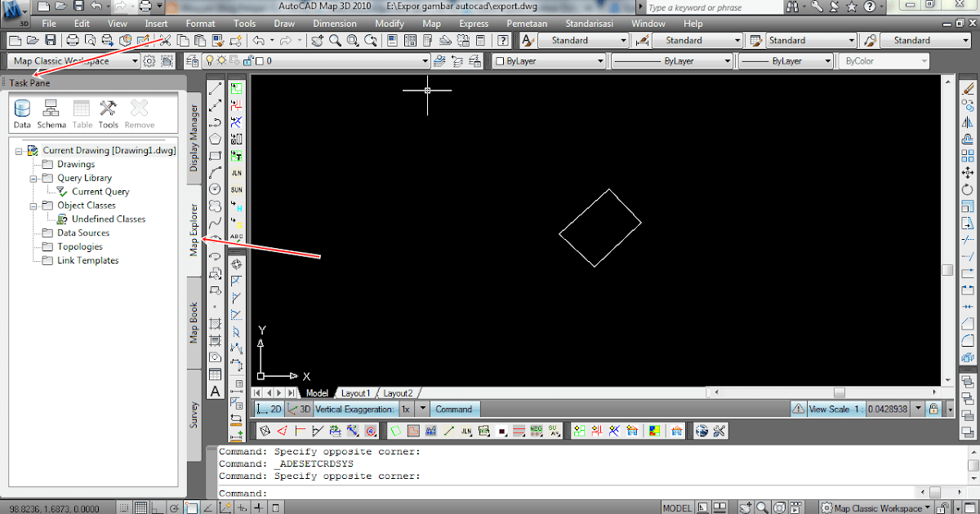
Task: Select the Multiline Text A tool
Action: click(216, 392)
